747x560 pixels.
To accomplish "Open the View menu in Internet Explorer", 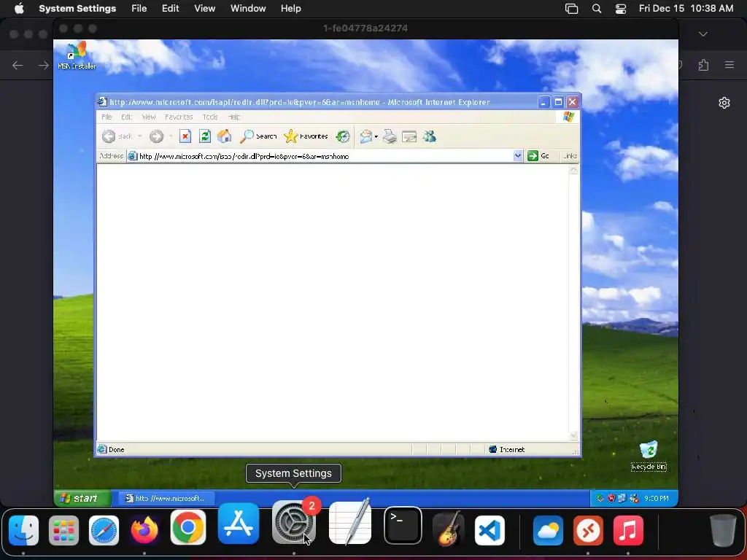I will coord(149,117).
